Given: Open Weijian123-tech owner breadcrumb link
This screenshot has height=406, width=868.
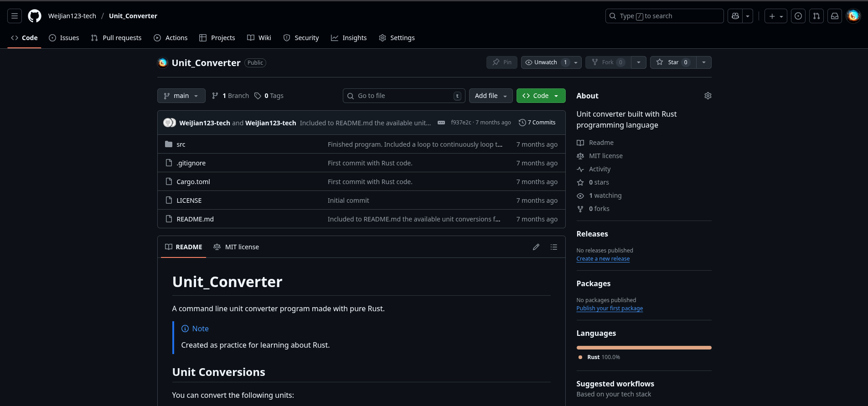Looking at the screenshot, I should tap(72, 16).
